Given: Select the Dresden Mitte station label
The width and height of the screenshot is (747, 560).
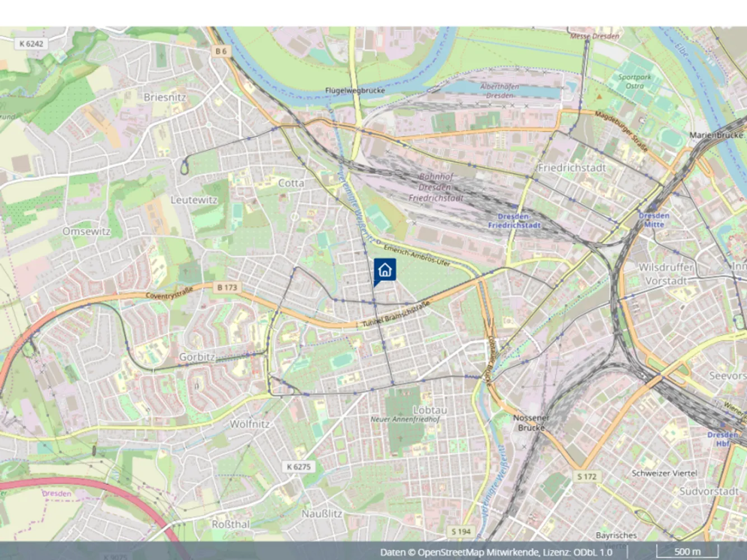Looking at the screenshot, I should tap(654, 220).
